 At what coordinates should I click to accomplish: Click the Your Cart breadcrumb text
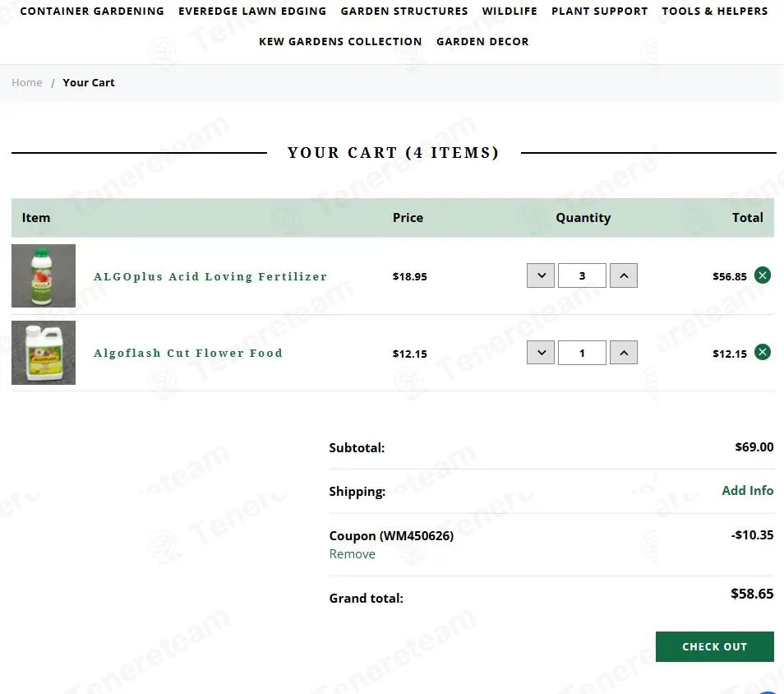89,82
